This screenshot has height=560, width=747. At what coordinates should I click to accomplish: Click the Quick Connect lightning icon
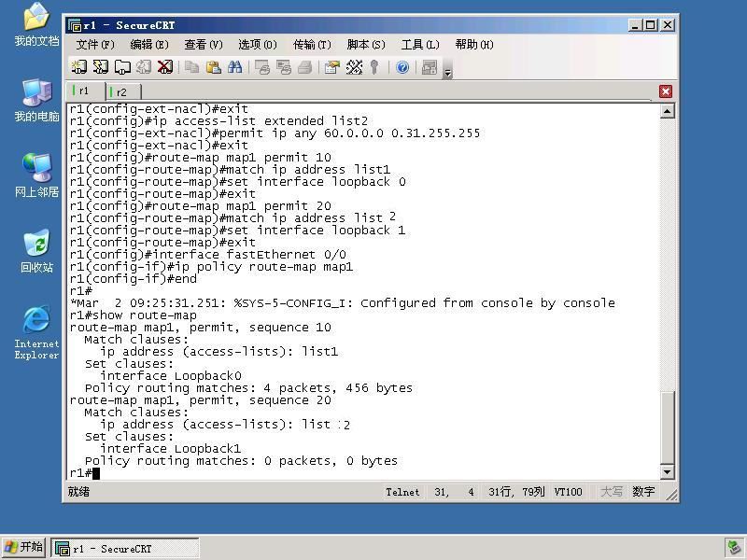pyautogui.click(x=100, y=67)
